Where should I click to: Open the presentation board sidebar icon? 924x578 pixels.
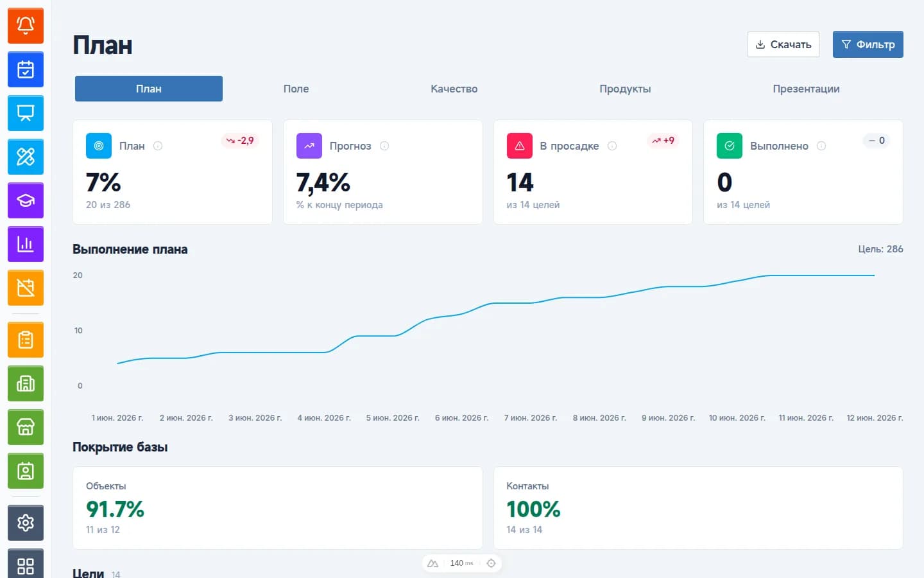point(26,113)
